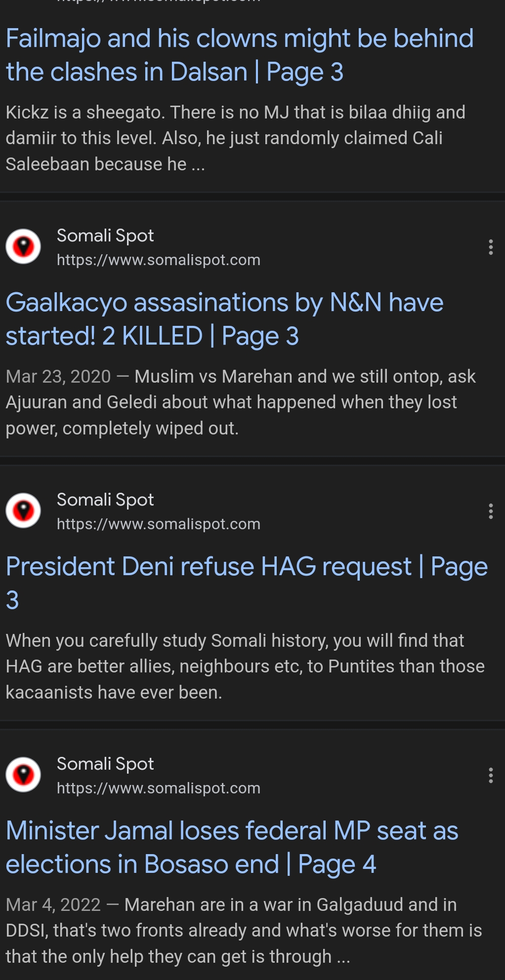
Task: Click Somali Spot favicon above President Deni result
Action: [x=23, y=510]
